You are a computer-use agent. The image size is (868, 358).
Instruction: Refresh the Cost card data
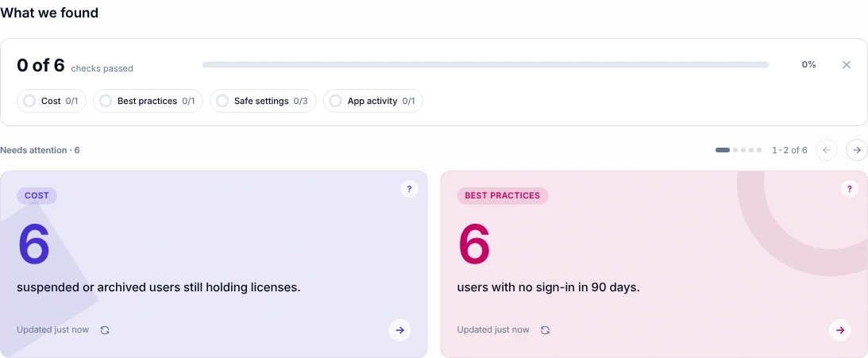pyautogui.click(x=105, y=330)
